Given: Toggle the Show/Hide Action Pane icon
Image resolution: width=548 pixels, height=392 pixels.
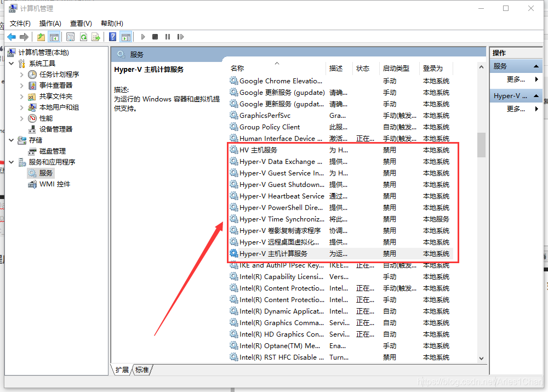Looking at the screenshot, I should (126, 37).
